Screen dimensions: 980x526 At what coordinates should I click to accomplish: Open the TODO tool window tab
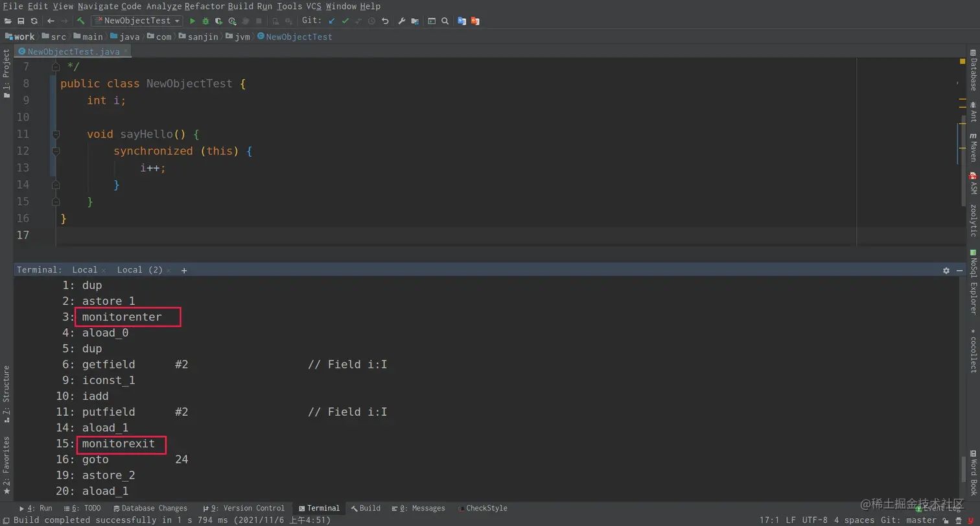(x=82, y=508)
